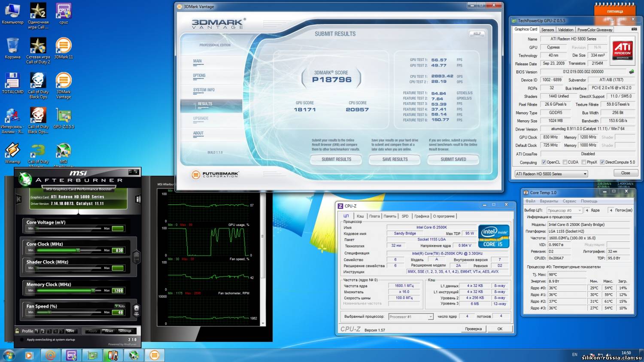This screenshot has height=362, width=644.
Task: Open the cpuz desktop shortcut
Action: pos(64,13)
